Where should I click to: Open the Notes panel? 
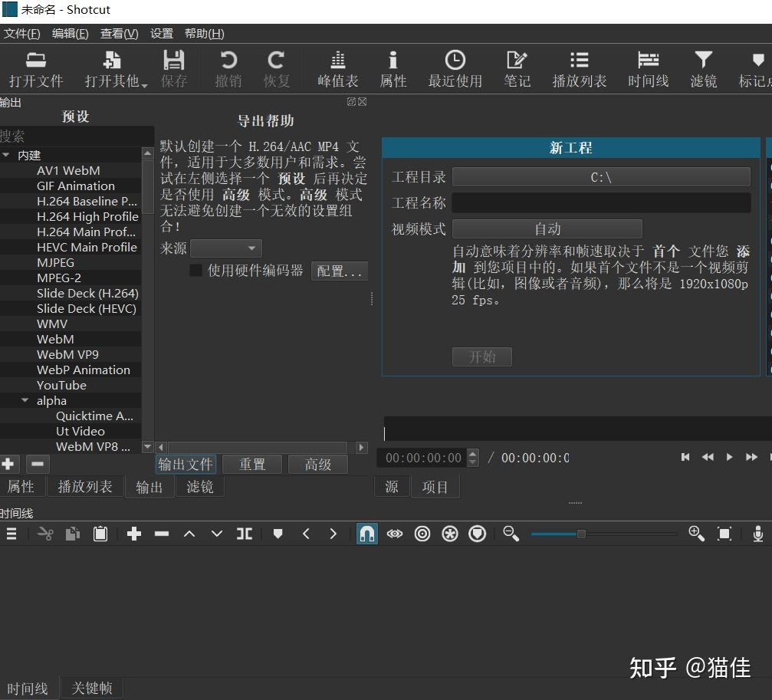click(x=517, y=67)
